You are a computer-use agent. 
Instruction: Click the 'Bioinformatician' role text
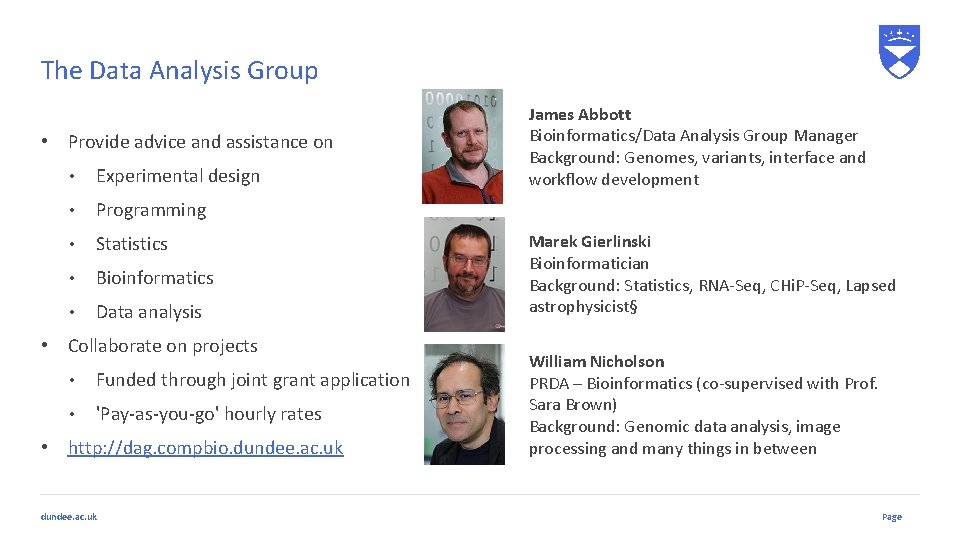589,264
